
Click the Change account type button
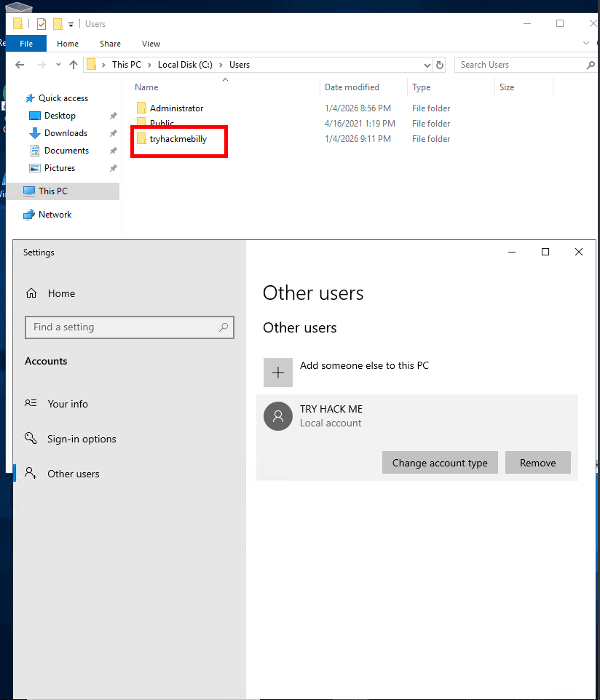[440, 463]
